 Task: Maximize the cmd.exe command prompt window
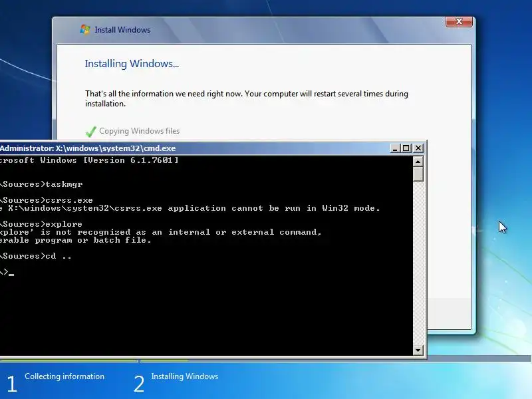click(406, 148)
